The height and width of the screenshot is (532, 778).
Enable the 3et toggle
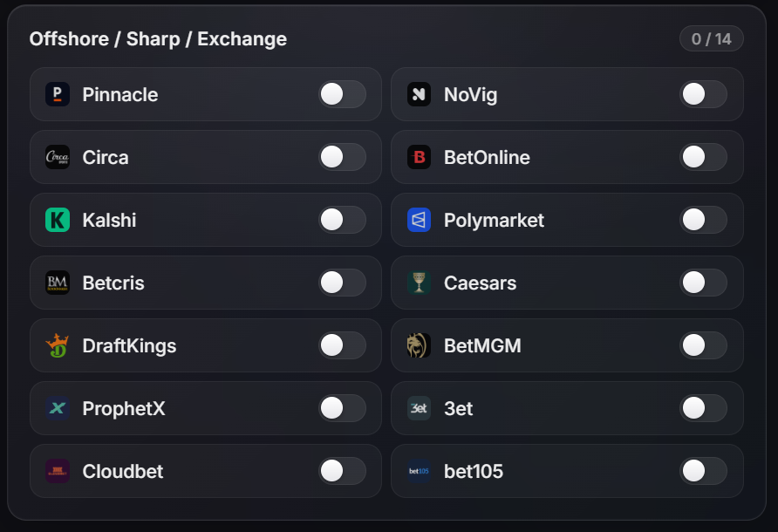pos(703,408)
